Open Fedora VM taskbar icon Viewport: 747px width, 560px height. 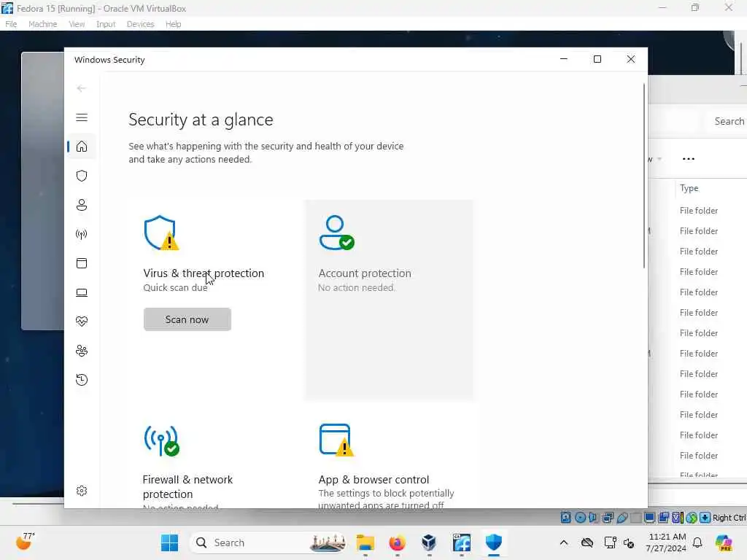click(x=461, y=542)
